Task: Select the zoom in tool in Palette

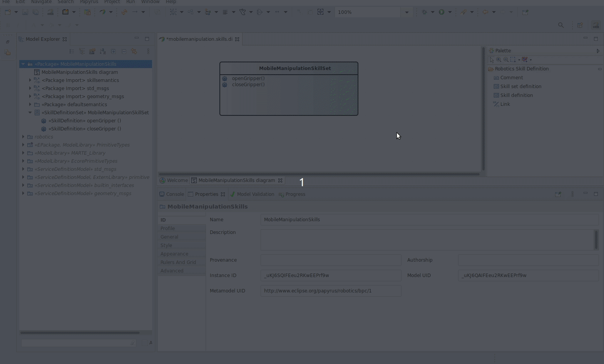Action: 499,60
